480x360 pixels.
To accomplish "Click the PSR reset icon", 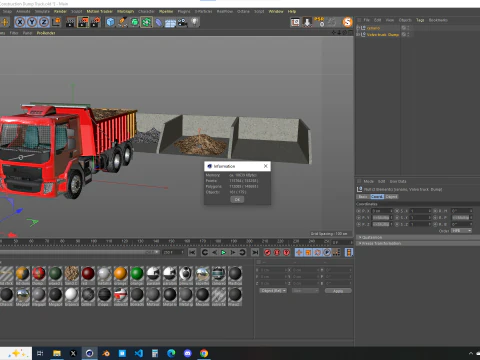I will (319, 22).
